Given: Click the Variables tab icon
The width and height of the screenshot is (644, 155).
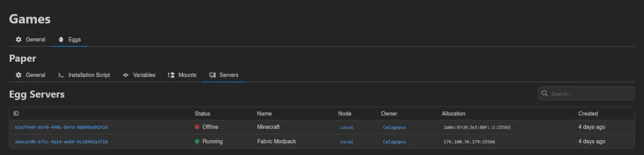Looking at the screenshot, I should (126, 75).
